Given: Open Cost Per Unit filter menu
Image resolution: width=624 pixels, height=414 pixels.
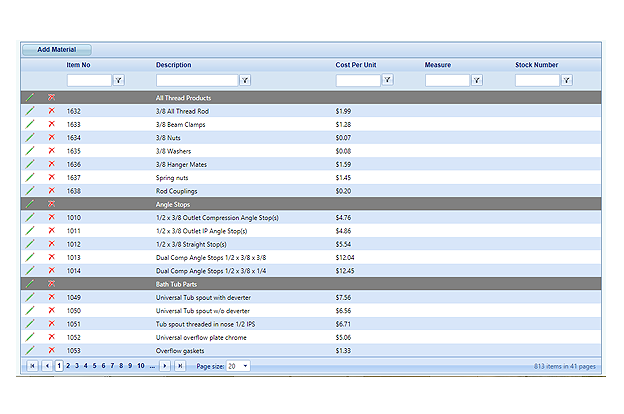Looking at the screenshot, I should click(x=387, y=80).
